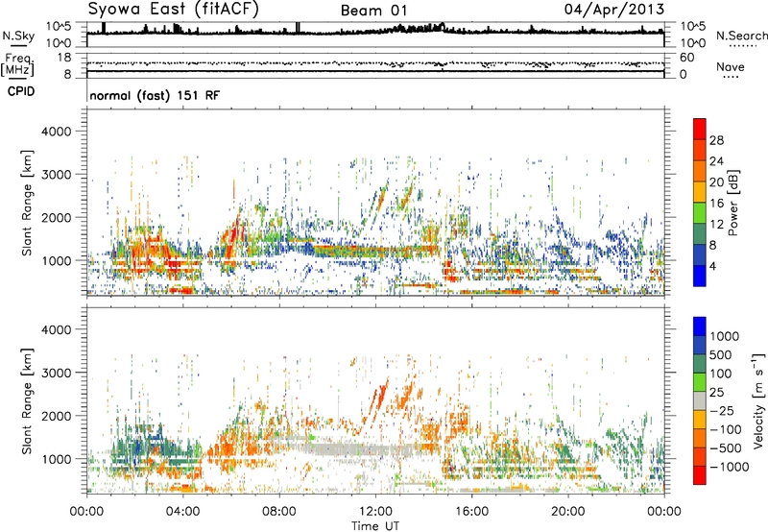
Task: Click the "12:00" time axis label
Action: 375,512
